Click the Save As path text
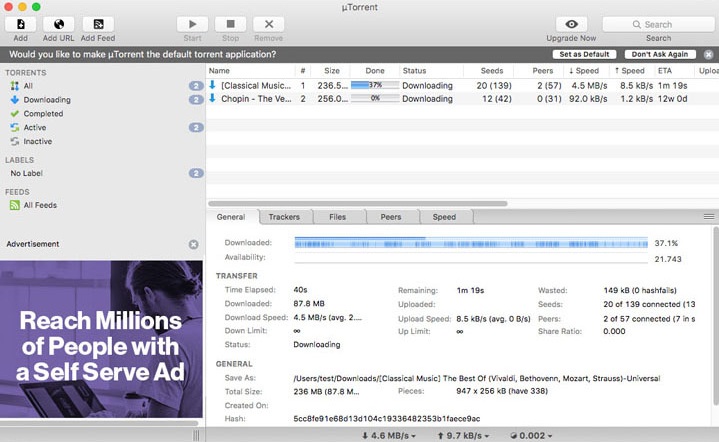 click(x=477, y=378)
